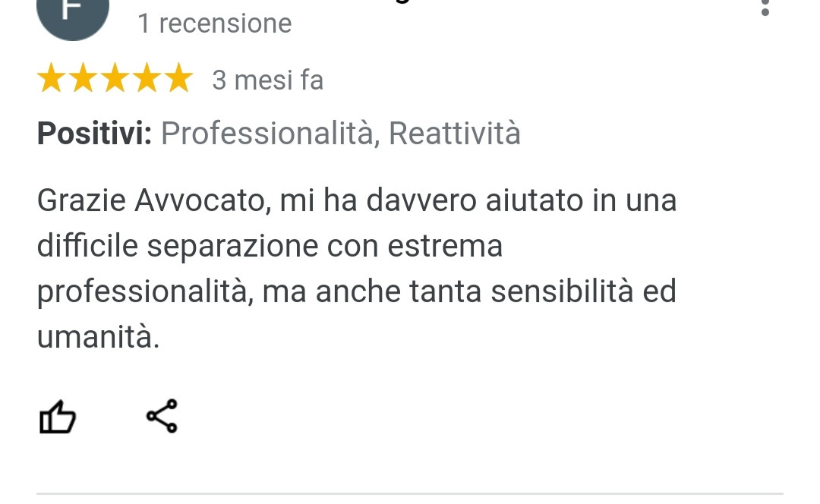
Task: Click the third yellow star
Action: click(x=115, y=78)
